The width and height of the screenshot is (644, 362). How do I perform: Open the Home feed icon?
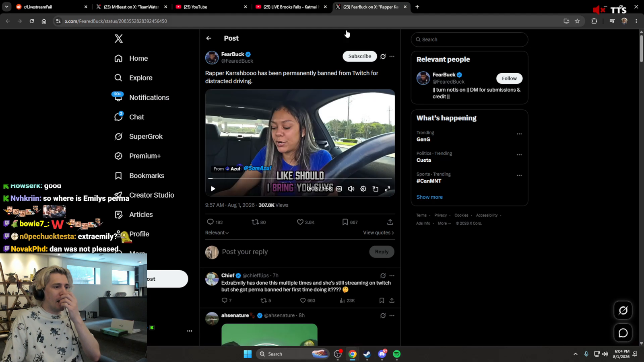click(118, 58)
